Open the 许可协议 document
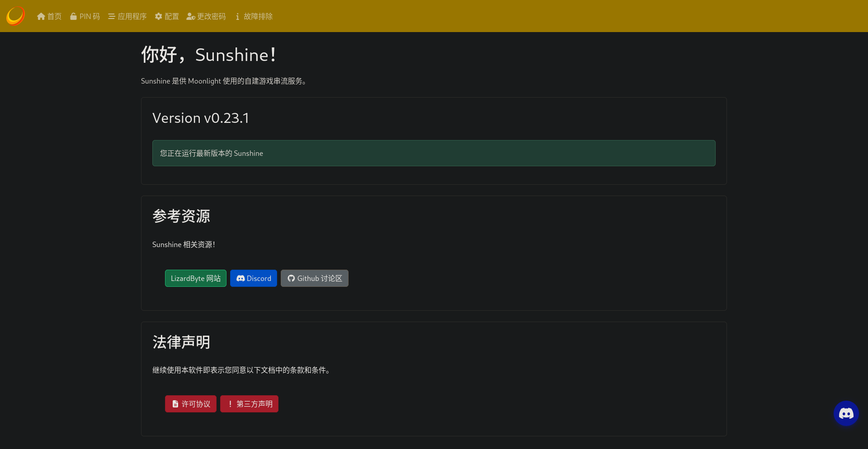Image resolution: width=868 pixels, height=449 pixels. pos(190,403)
